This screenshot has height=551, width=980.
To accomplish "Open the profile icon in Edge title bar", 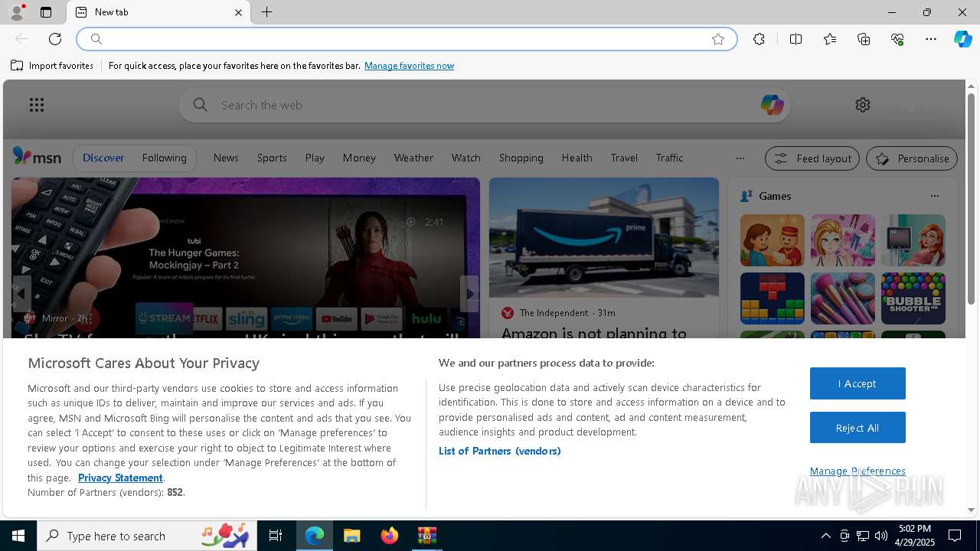I will [17, 12].
